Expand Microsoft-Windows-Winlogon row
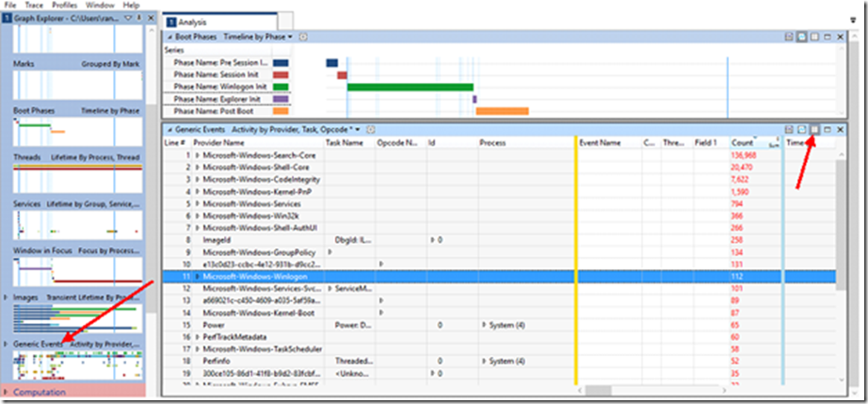This screenshot has height=404, width=868. pyautogui.click(x=197, y=277)
